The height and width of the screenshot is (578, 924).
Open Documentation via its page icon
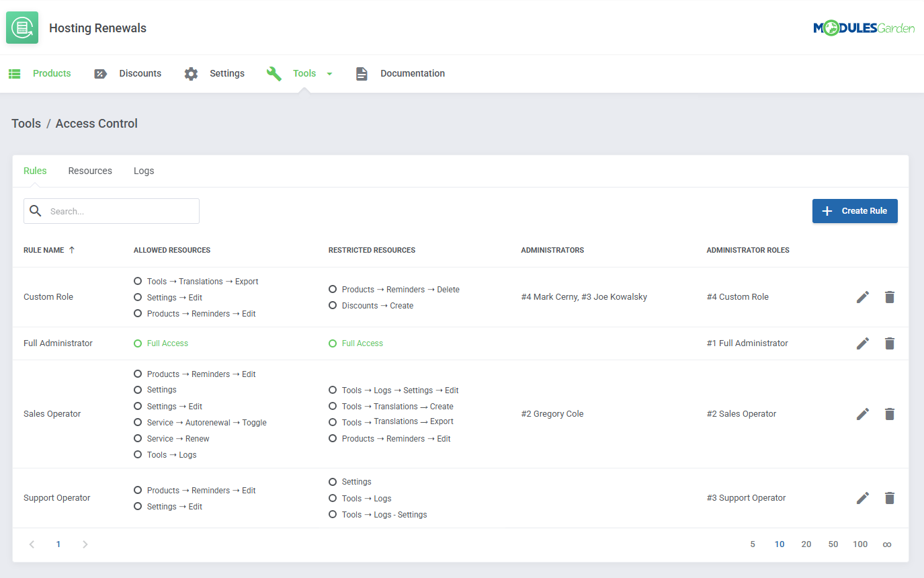pos(361,73)
